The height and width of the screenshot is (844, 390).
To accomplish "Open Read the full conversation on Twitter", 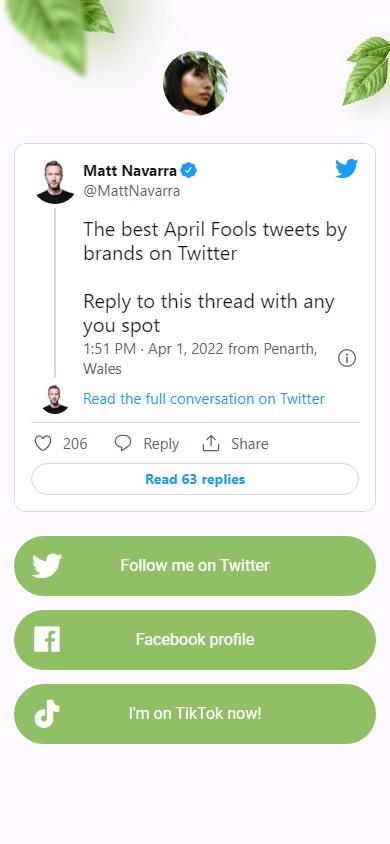I will (x=204, y=399).
